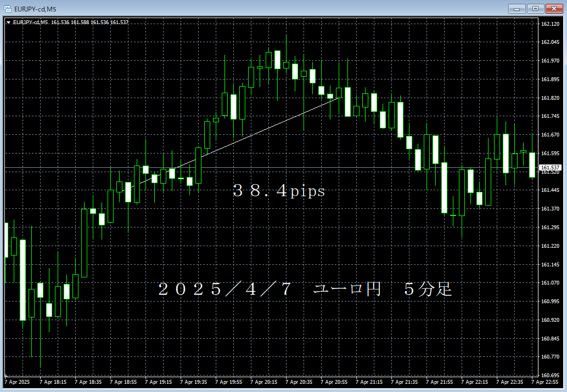This screenshot has height=392, width=567.
Task: Click the 160.695 price scale label
Action: pyautogui.click(x=550, y=375)
